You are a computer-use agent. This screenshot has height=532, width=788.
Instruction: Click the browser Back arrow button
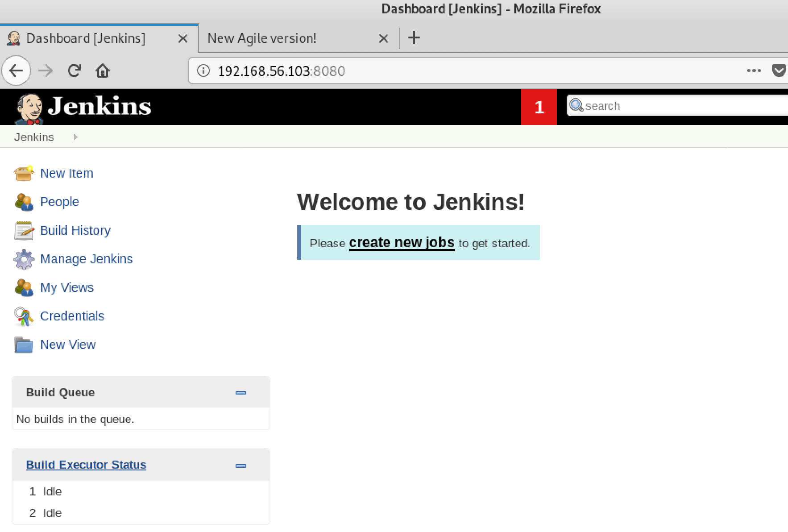(x=16, y=71)
